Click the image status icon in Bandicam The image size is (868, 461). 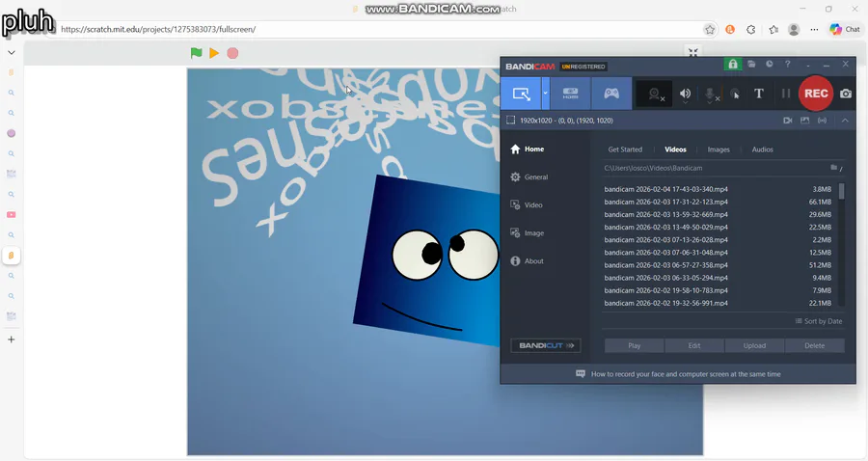[805, 121]
